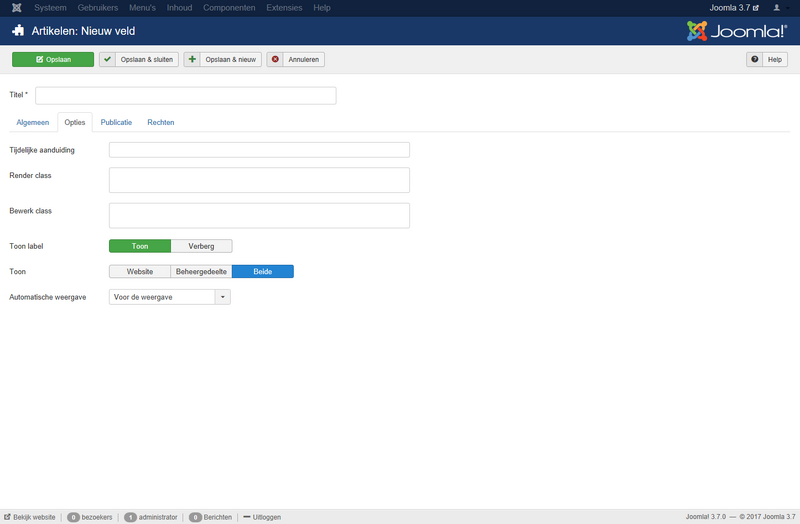Viewport: 800px width, 524px height.
Task: Switch to the Rechten tab
Action: (161, 122)
